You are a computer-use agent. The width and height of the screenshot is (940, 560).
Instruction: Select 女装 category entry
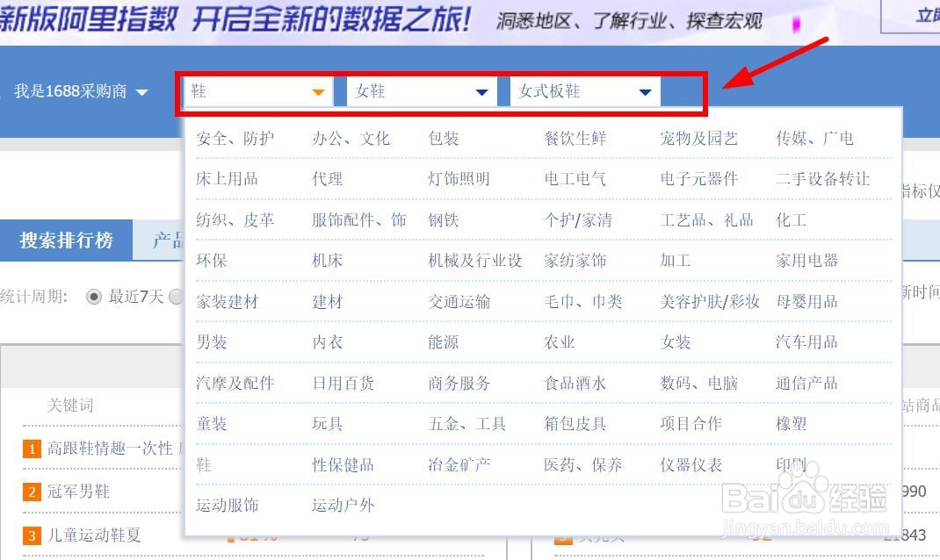pos(675,342)
